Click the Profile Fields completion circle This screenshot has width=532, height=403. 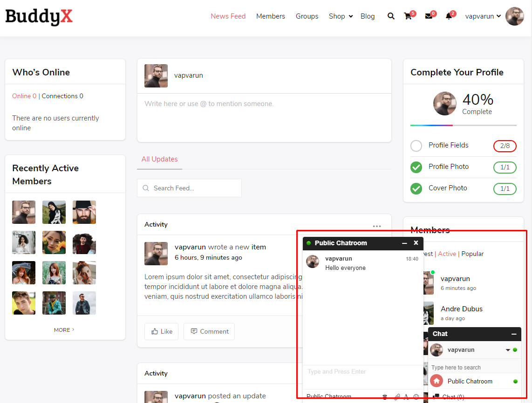[416, 146]
